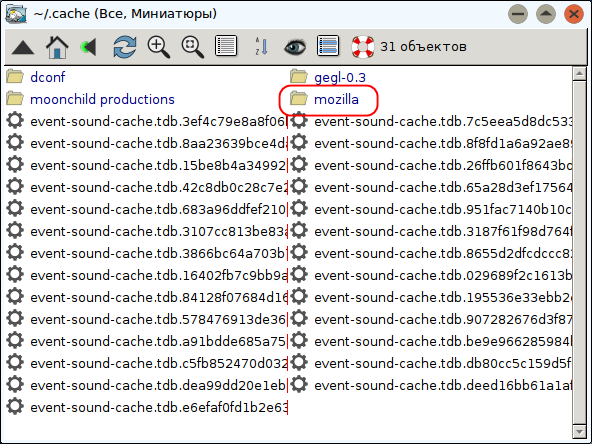This screenshot has width=592, height=444.
Task: Click the zoom-to-fit magnifier icon
Action: [193, 47]
